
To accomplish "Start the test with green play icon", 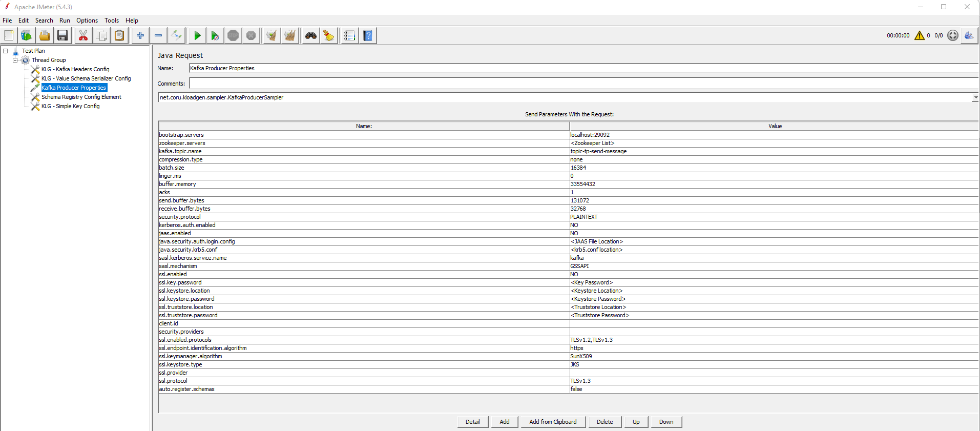I will point(197,35).
